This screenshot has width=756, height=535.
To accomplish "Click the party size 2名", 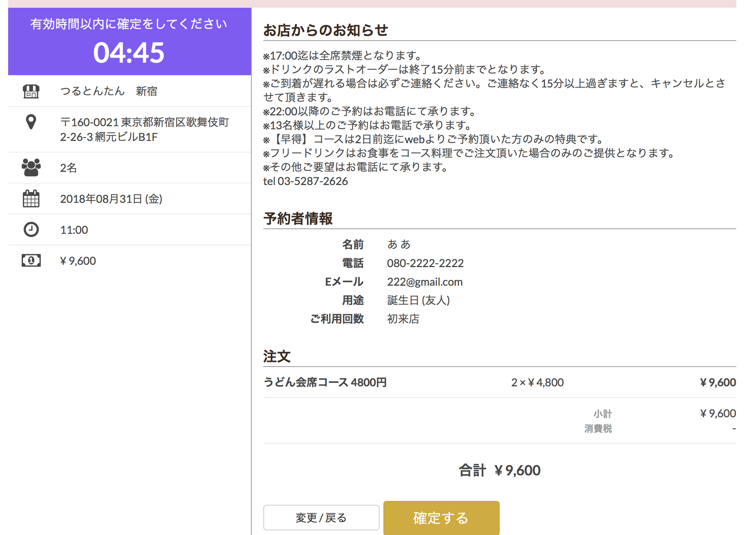I will coord(69,168).
